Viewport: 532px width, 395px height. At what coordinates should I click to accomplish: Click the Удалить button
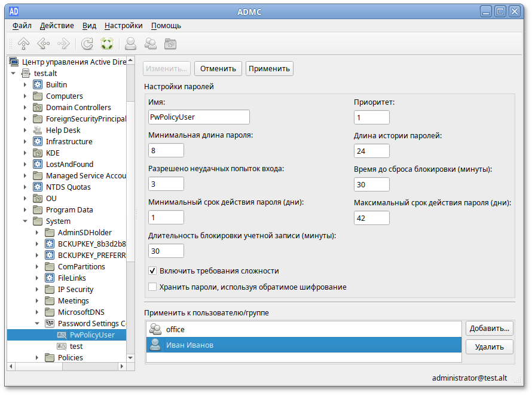click(x=489, y=347)
